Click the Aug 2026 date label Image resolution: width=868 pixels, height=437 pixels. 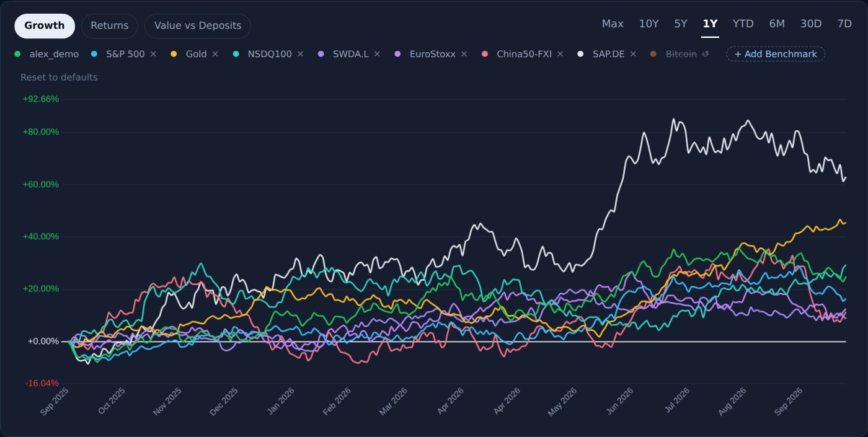(x=732, y=401)
